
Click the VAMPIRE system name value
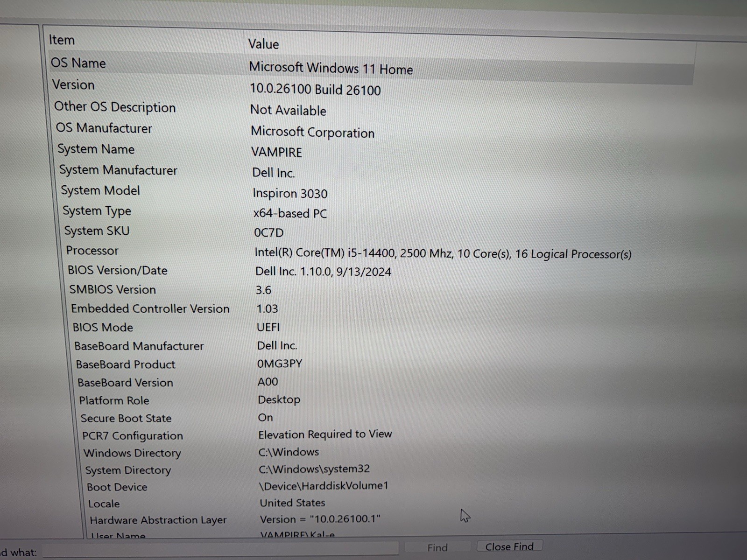[276, 152]
